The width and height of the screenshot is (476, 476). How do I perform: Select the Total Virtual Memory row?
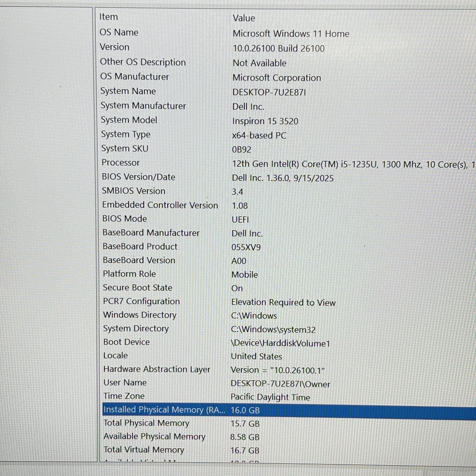144,450
